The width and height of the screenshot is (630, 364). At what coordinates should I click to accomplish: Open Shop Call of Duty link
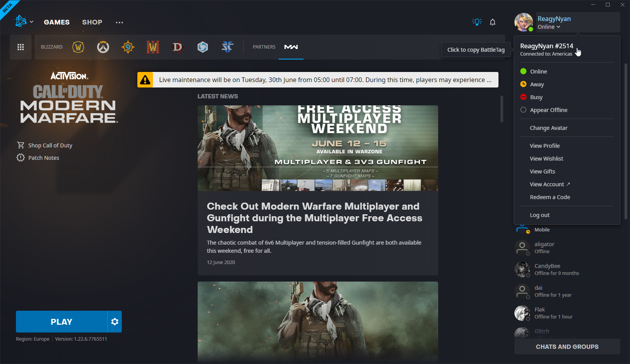tap(44, 145)
